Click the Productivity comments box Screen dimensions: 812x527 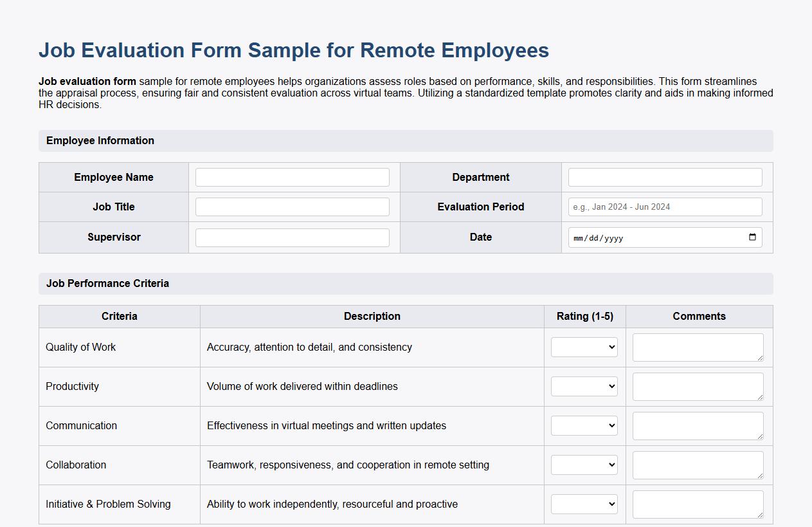[x=698, y=386]
